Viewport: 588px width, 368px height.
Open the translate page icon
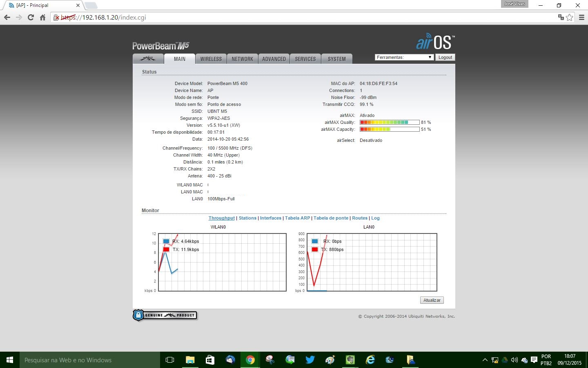point(561,17)
